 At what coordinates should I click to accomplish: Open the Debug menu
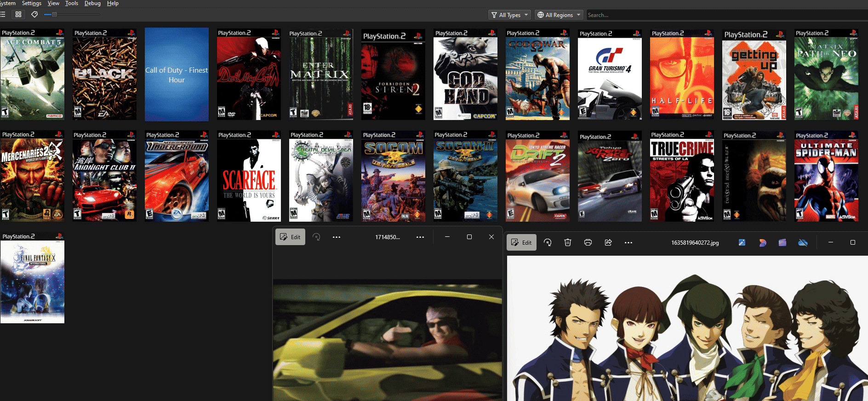tap(92, 3)
